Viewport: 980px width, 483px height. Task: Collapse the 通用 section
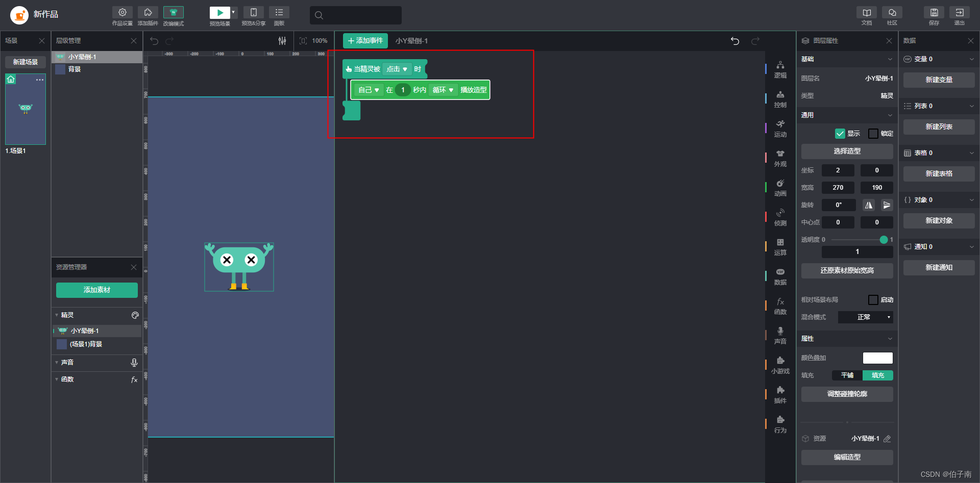890,115
